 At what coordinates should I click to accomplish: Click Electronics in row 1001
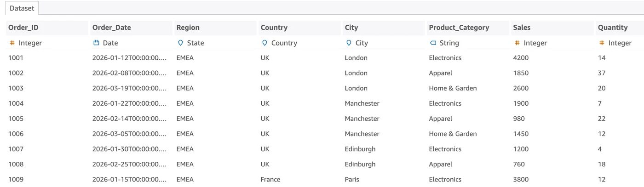(445, 58)
